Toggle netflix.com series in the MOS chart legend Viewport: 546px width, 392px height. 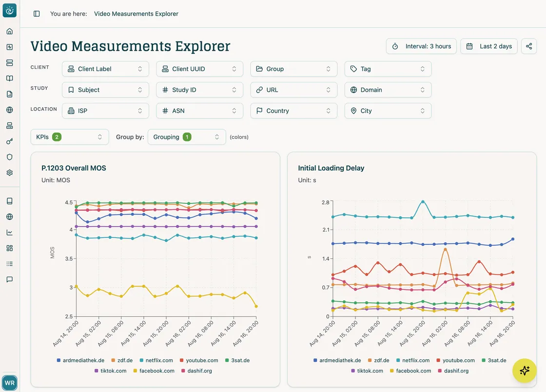click(156, 360)
